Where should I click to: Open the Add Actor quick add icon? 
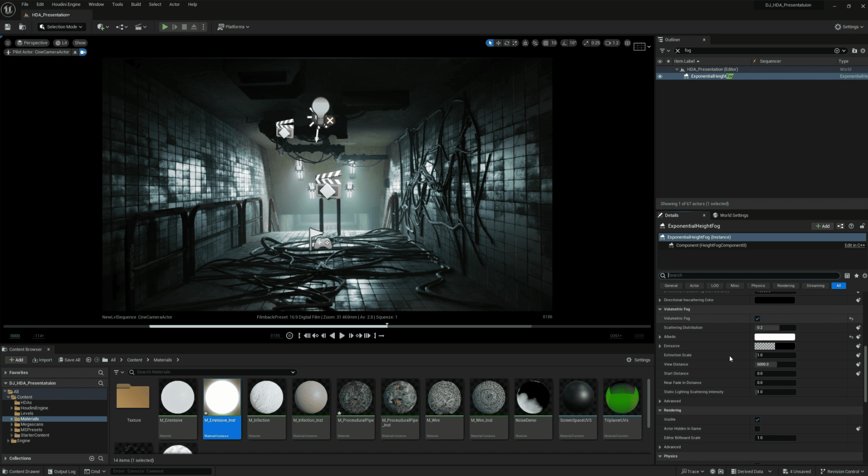click(x=100, y=27)
